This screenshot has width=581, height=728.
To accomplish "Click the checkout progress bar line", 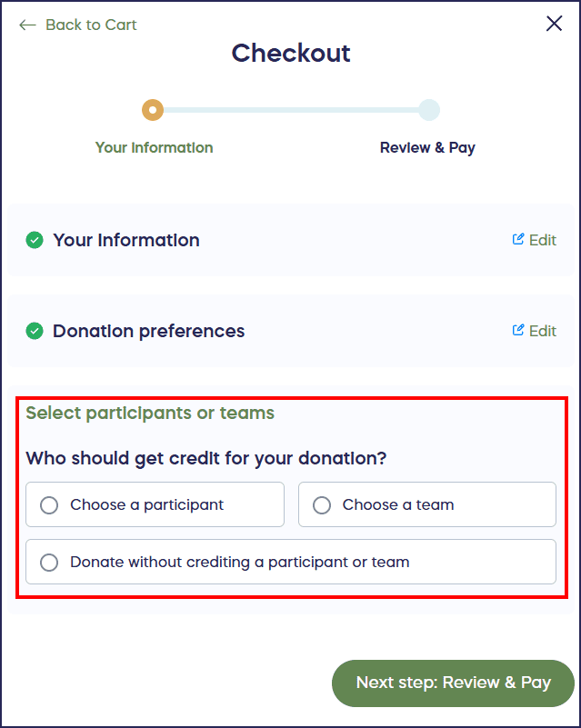I will [x=291, y=110].
